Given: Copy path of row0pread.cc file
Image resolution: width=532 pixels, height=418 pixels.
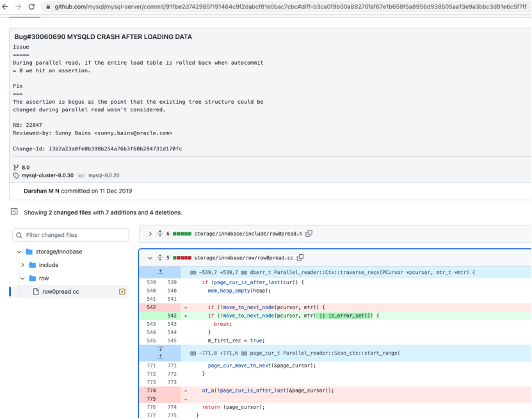Looking at the screenshot, I should pyautogui.click(x=300, y=257).
